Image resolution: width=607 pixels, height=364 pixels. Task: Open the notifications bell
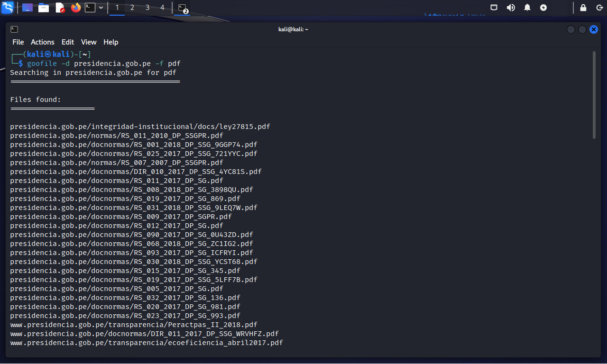coord(527,8)
